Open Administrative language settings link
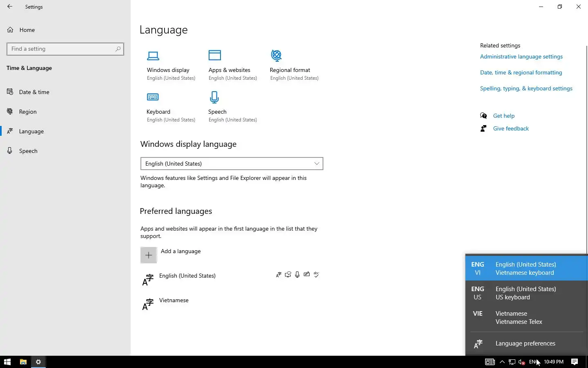Screen dimensions: 588x368 [x=521, y=56]
